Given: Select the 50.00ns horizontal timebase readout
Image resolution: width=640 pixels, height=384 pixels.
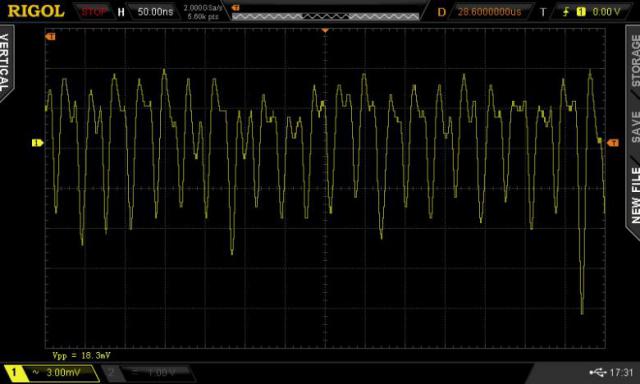Looking at the screenshot, I should 156,12.
